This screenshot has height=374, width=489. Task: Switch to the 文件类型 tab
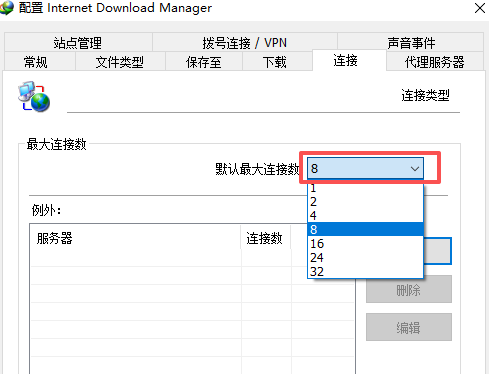click(120, 61)
